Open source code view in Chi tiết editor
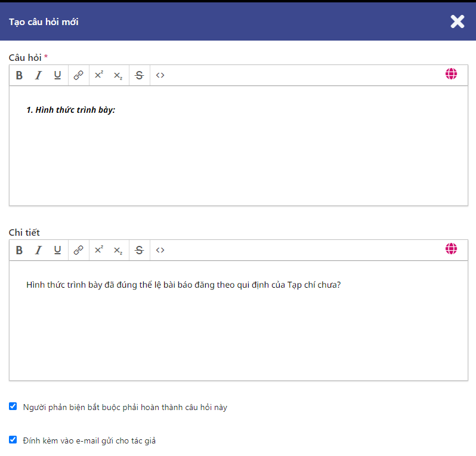 tap(160, 250)
